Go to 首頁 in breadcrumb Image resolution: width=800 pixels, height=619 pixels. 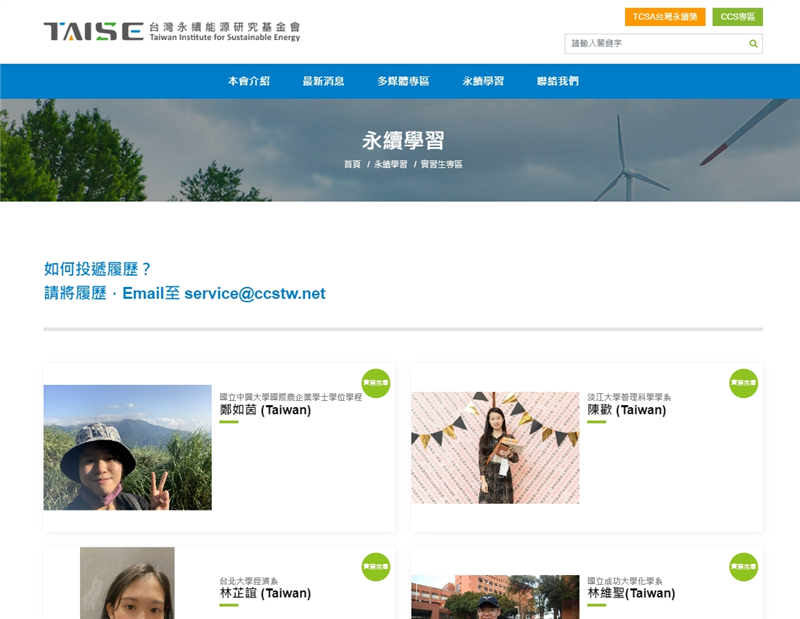tap(352, 164)
